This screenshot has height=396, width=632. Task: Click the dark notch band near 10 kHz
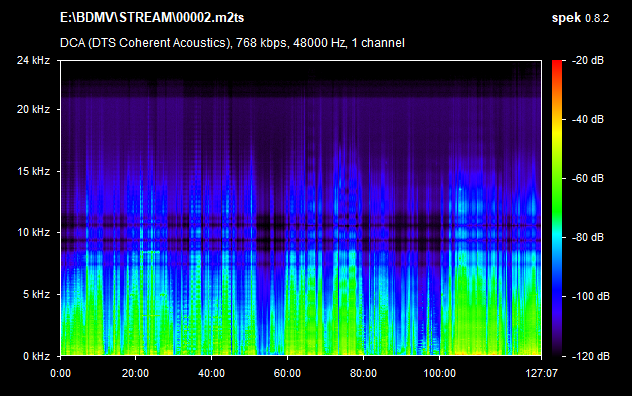pyautogui.click(x=301, y=241)
